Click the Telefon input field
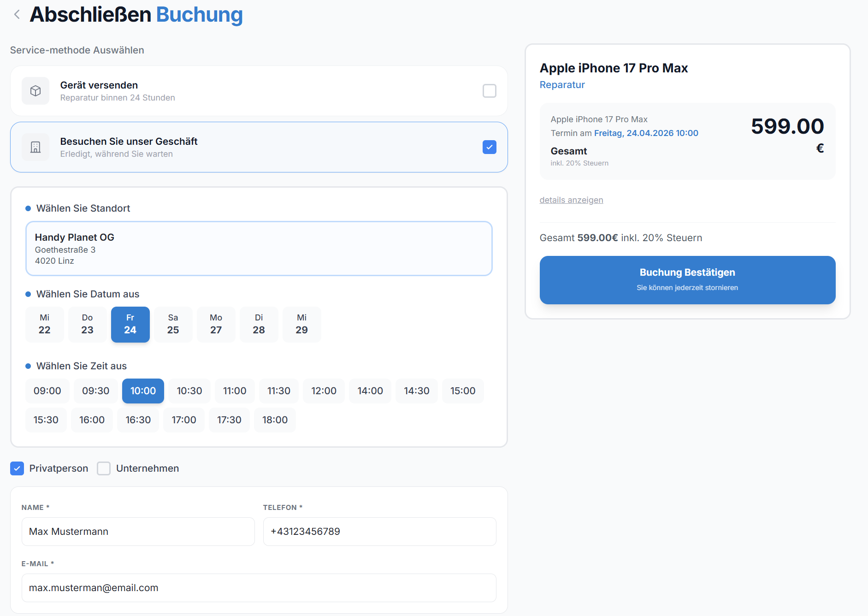This screenshot has width=868, height=616. point(380,532)
